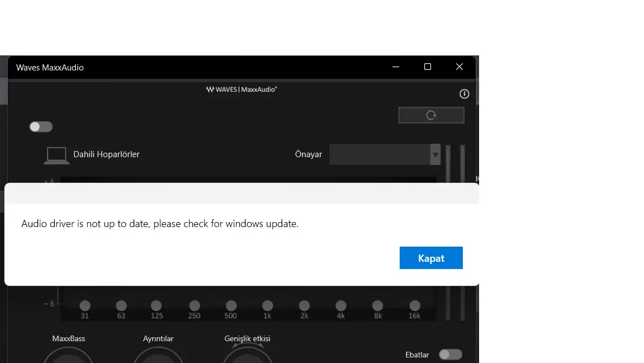Open the Önayar preset dropdown
644x363 pixels.
point(385,154)
